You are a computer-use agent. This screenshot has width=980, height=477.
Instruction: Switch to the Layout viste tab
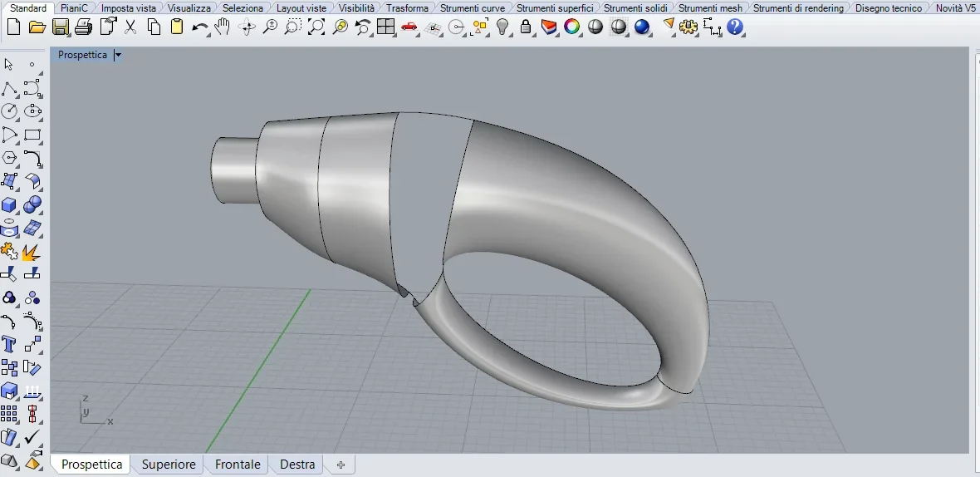(301, 8)
